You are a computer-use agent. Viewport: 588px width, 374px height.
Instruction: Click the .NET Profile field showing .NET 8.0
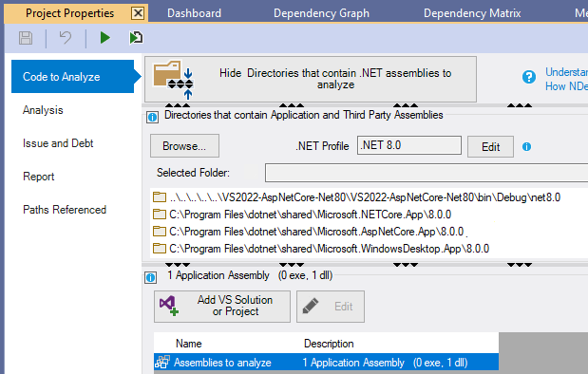point(409,145)
